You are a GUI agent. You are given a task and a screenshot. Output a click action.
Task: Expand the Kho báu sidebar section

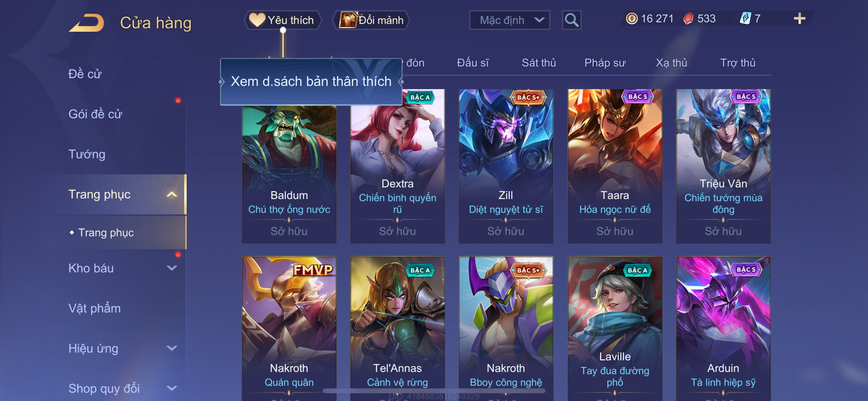pyautogui.click(x=172, y=268)
